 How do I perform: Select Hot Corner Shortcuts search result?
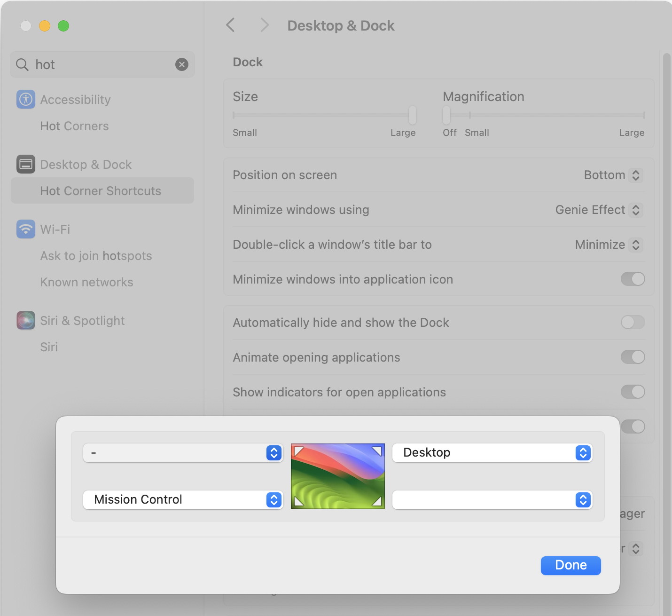click(x=101, y=190)
